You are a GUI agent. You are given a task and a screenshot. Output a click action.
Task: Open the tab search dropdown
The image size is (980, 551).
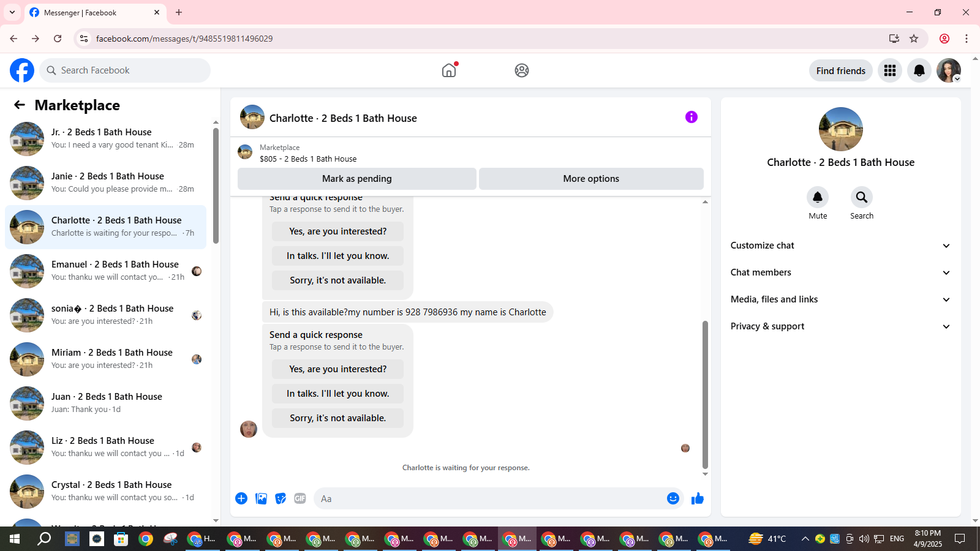pyautogui.click(x=12, y=12)
